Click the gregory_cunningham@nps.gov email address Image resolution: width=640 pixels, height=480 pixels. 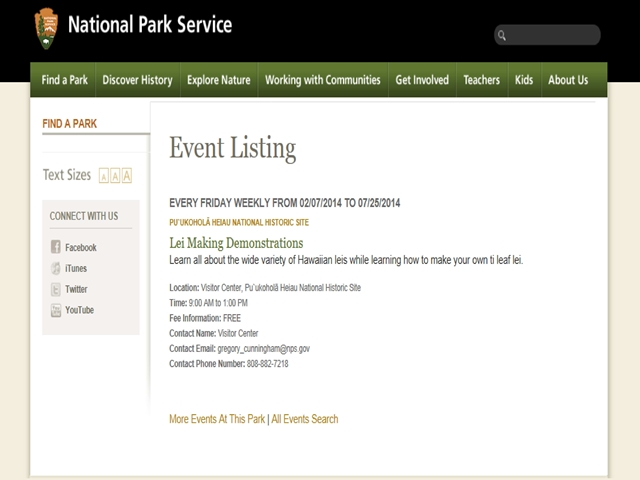[264, 349]
